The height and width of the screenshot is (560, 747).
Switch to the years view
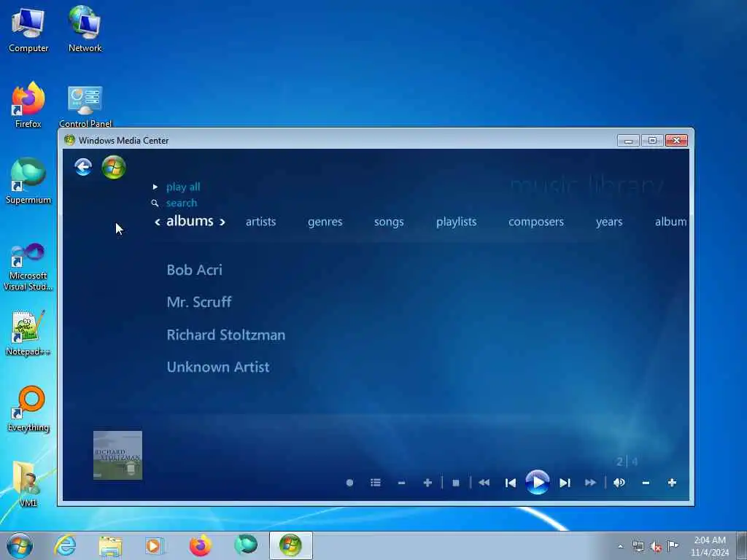(x=609, y=222)
